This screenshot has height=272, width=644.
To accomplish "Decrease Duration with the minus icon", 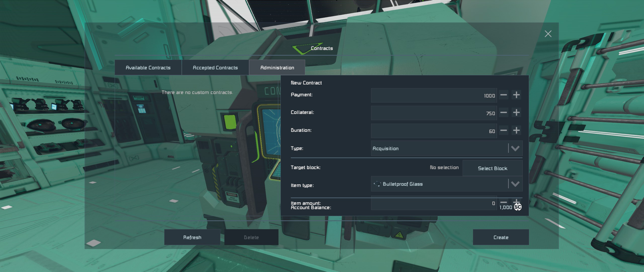I will pyautogui.click(x=503, y=130).
